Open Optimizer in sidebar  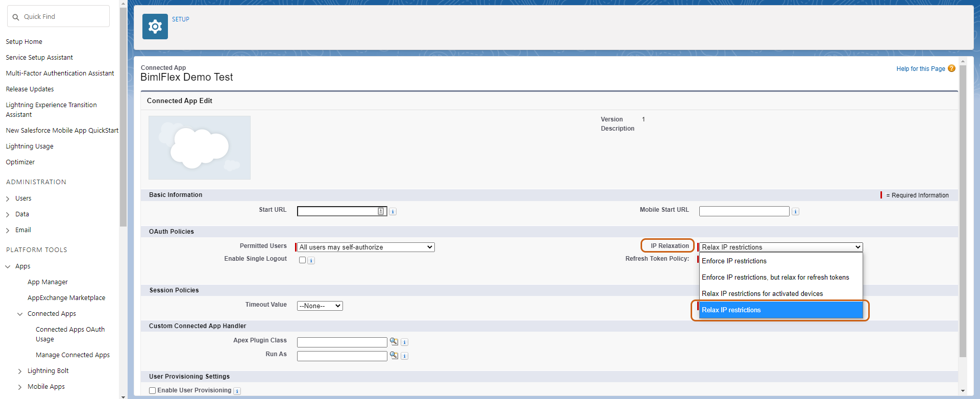(20, 162)
